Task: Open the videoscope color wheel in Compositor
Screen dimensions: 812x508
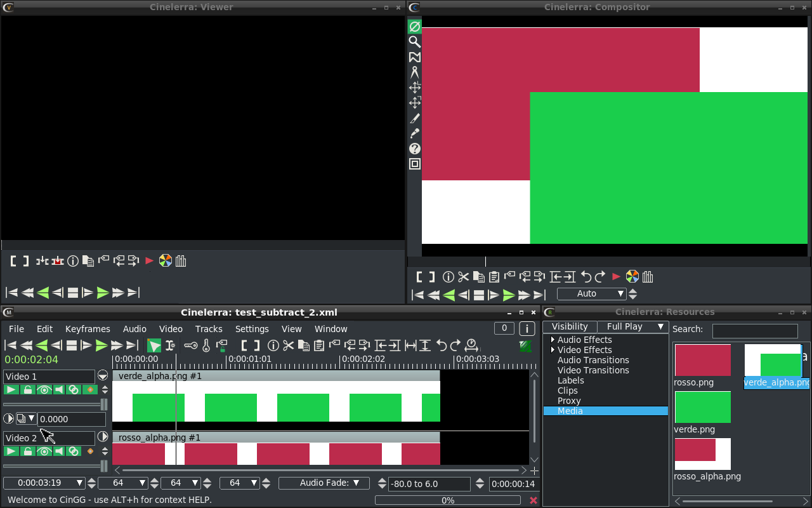Action: (x=632, y=277)
